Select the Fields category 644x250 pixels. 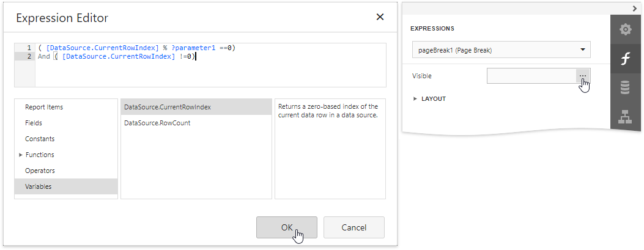34,123
